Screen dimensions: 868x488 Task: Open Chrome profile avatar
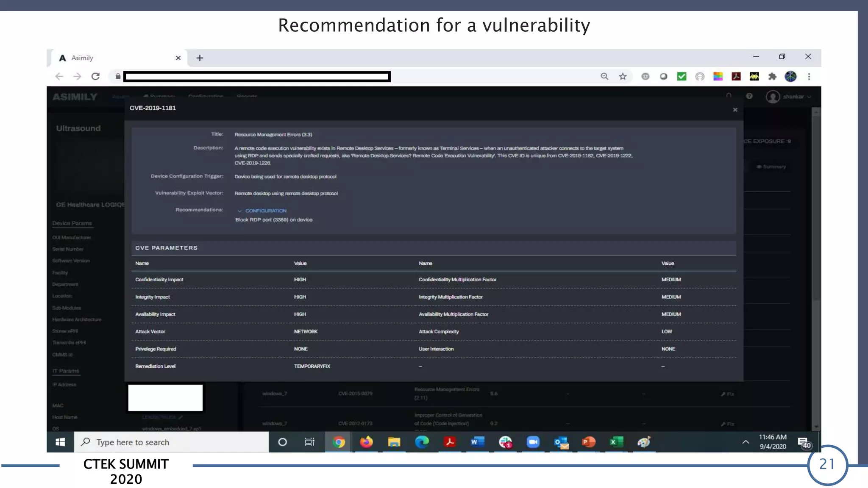790,76
